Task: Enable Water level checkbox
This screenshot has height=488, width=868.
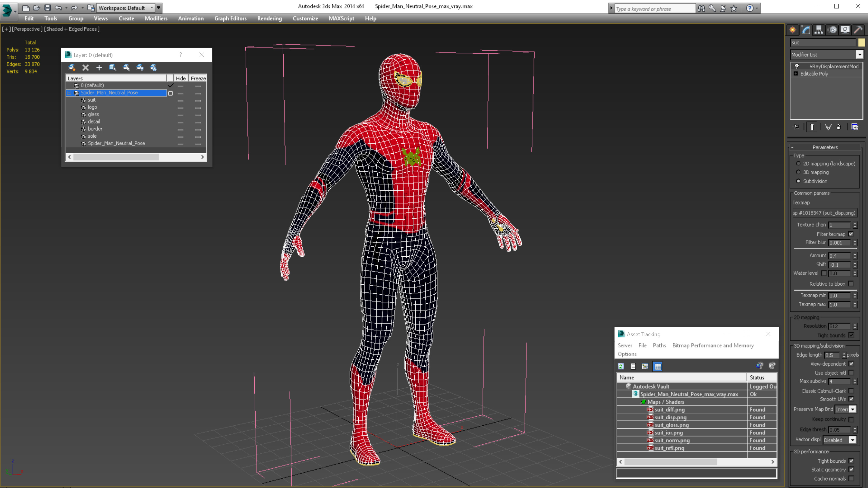Action: click(x=824, y=273)
